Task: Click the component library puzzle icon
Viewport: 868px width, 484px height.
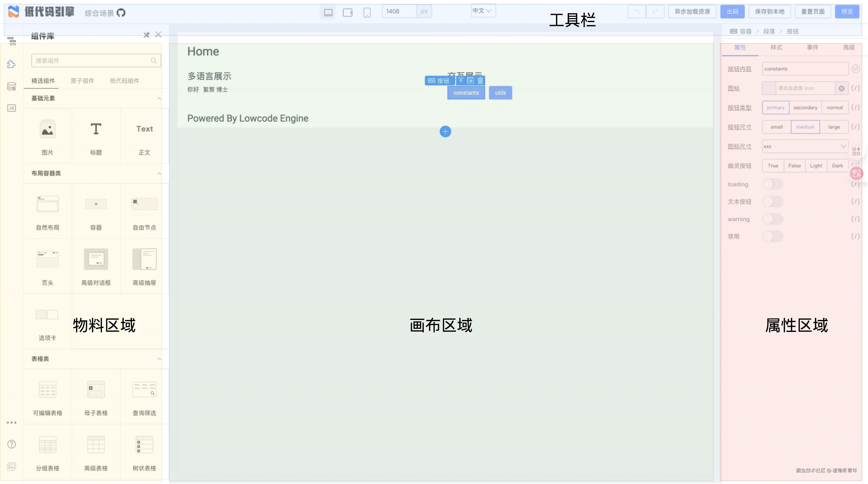Action: [x=11, y=64]
